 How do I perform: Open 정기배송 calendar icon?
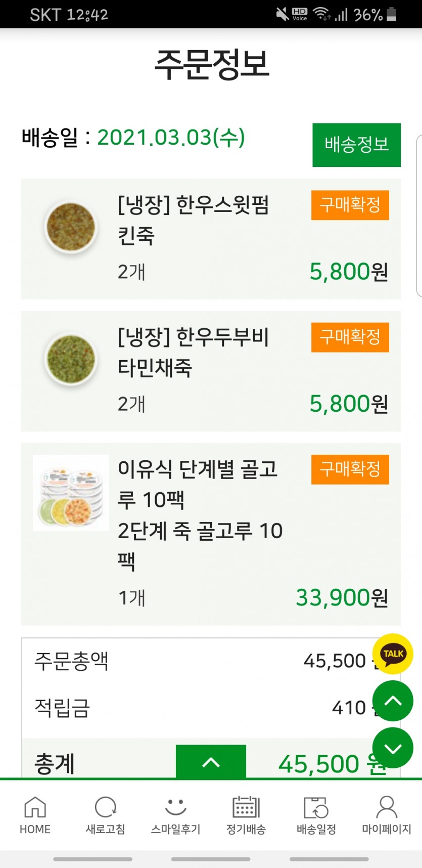click(246, 808)
